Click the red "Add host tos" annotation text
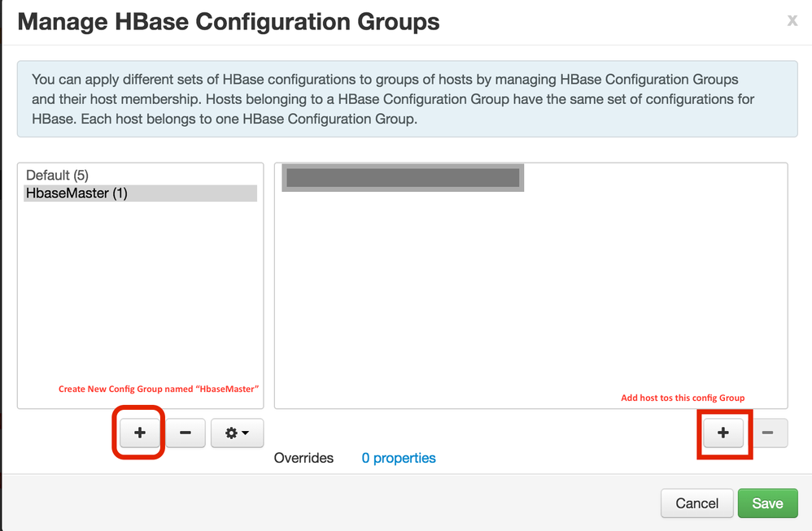The image size is (812, 531). (x=683, y=398)
